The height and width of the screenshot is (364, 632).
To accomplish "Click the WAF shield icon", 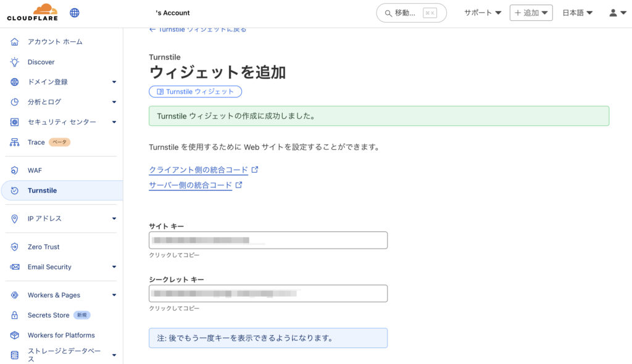I will (x=15, y=170).
